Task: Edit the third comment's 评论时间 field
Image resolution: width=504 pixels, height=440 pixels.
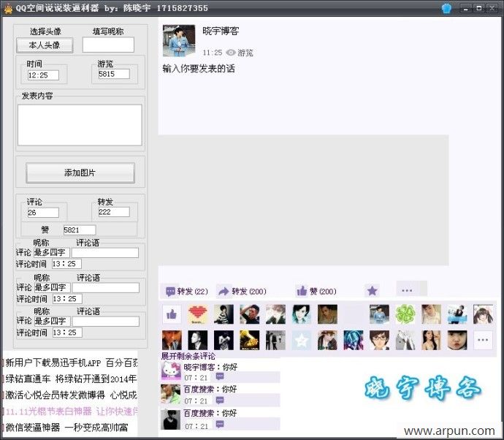Action: point(67,333)
